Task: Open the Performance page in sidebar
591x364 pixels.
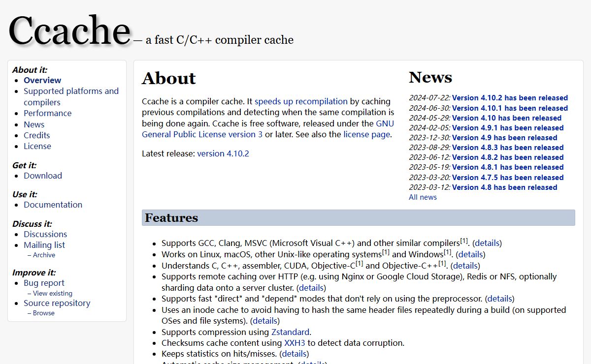Action: pos(47,113)
